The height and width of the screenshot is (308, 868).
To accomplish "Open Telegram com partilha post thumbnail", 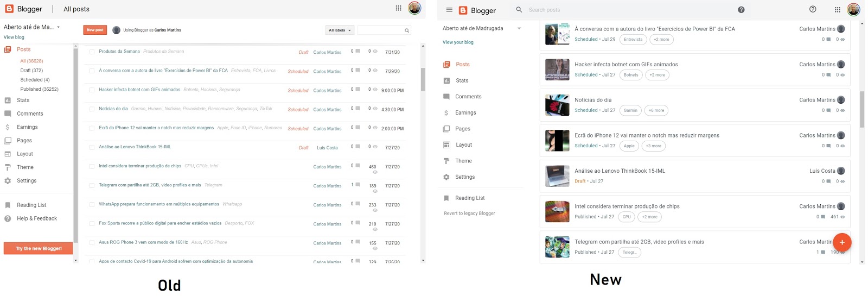I will point(557,247).
